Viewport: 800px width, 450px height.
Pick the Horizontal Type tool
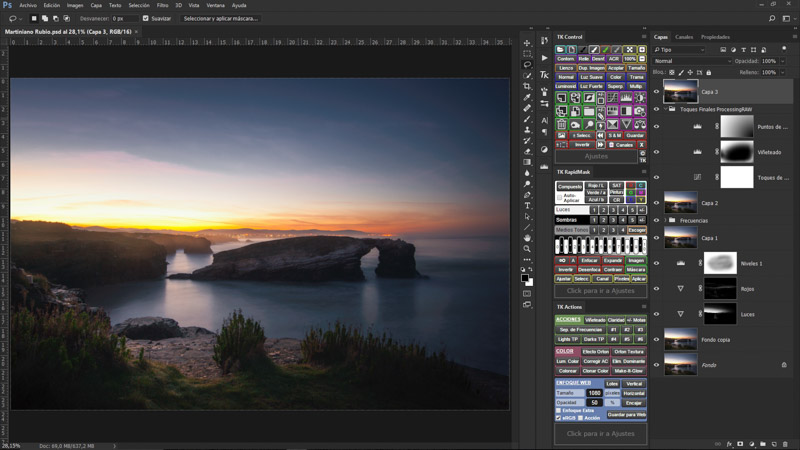[527, 206]
